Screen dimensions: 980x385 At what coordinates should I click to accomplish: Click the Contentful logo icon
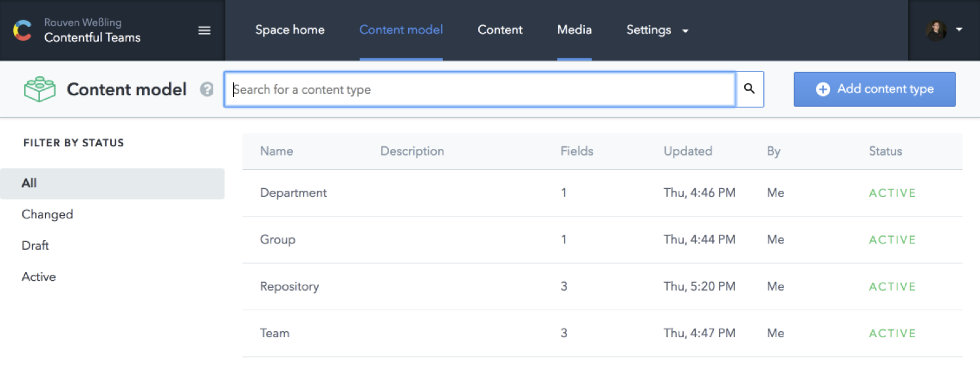tap(22, 30)
